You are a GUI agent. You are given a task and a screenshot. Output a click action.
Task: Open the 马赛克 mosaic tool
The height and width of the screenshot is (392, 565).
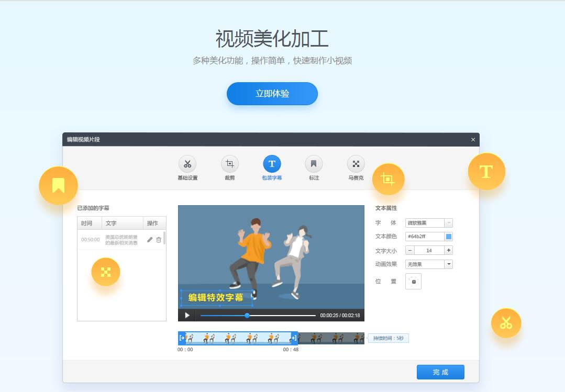click(355, 164)
